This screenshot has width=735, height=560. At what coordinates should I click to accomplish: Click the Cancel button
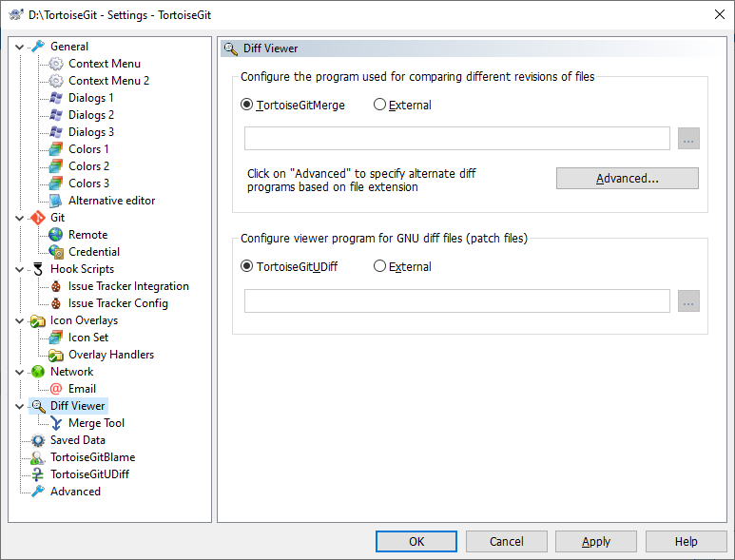[506, 541]
